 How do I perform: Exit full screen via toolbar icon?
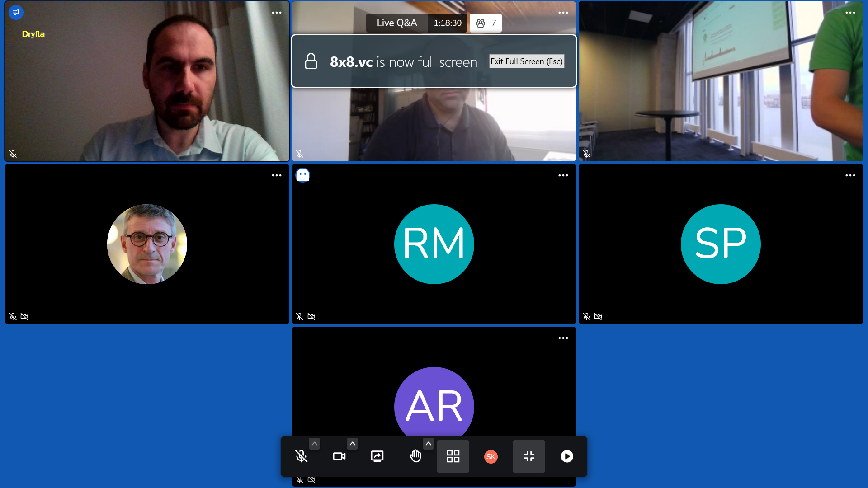(x=529, y=456)
